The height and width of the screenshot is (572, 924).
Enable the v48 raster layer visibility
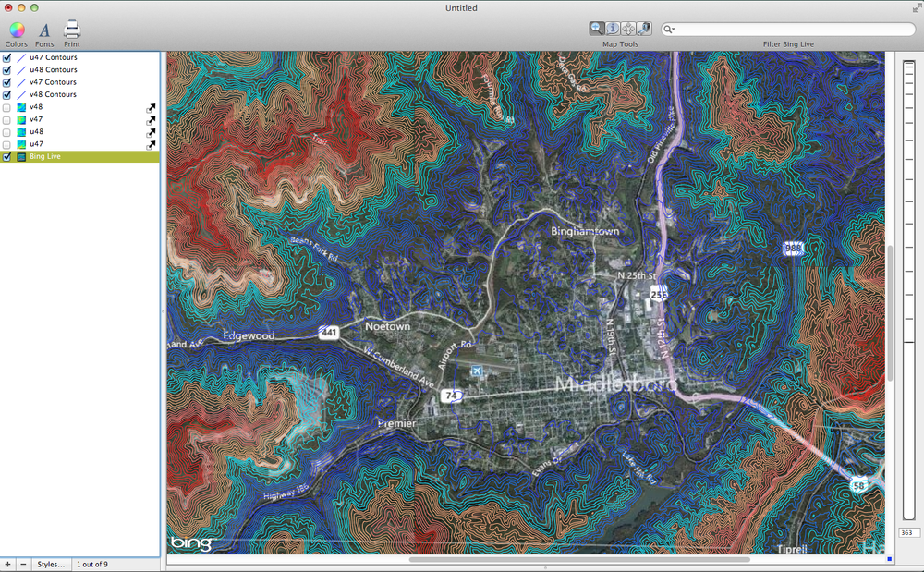(6, 107)
